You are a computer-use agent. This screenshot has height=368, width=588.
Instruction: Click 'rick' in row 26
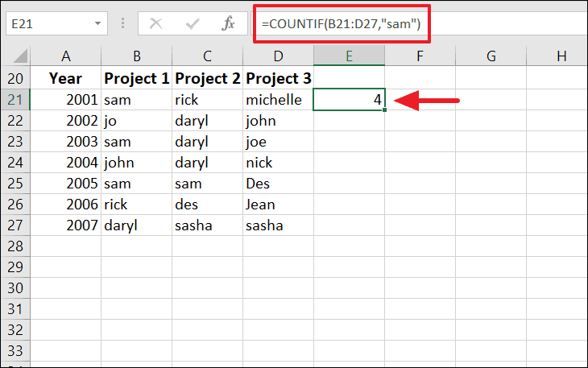(x=136, y=205)
